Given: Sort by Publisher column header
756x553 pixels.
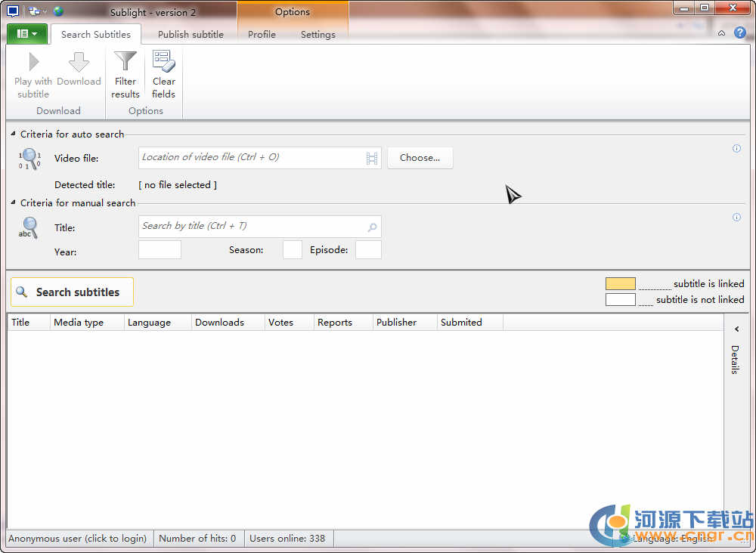Looking at the screenshot, I should click(x=405, y=323).
